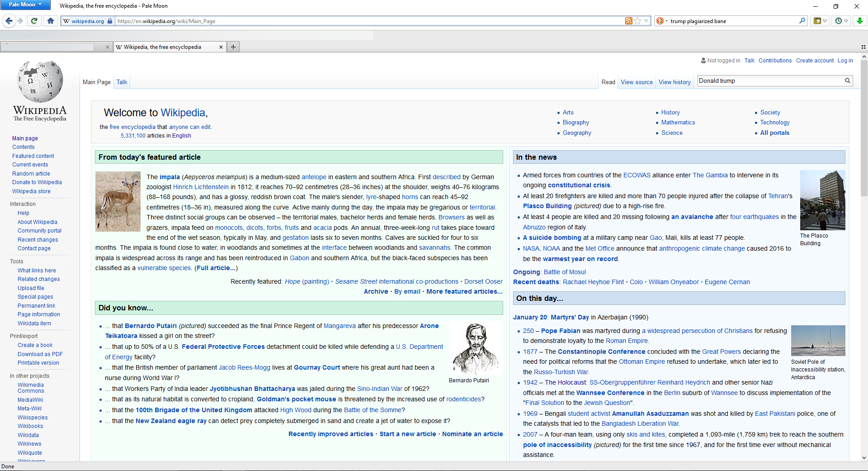
Task: Click the Not logged in user icon
Action: [x=703, y=60]
